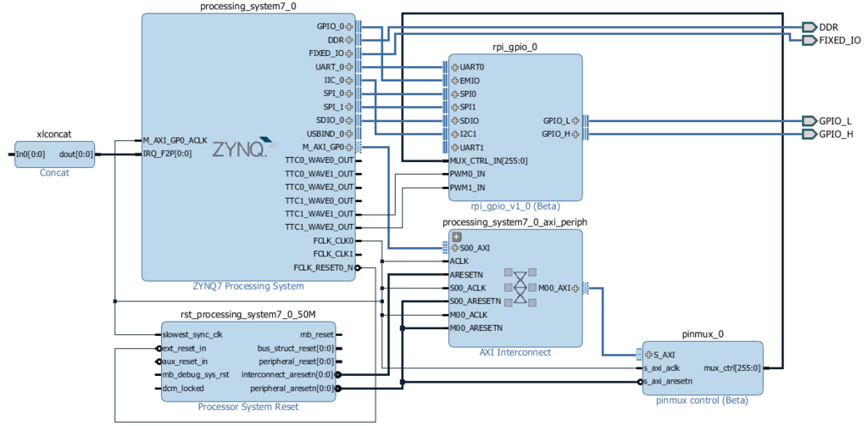
Task: Click the M_AXI_GP0_ACLK pin
Action: tap(175, 141)
